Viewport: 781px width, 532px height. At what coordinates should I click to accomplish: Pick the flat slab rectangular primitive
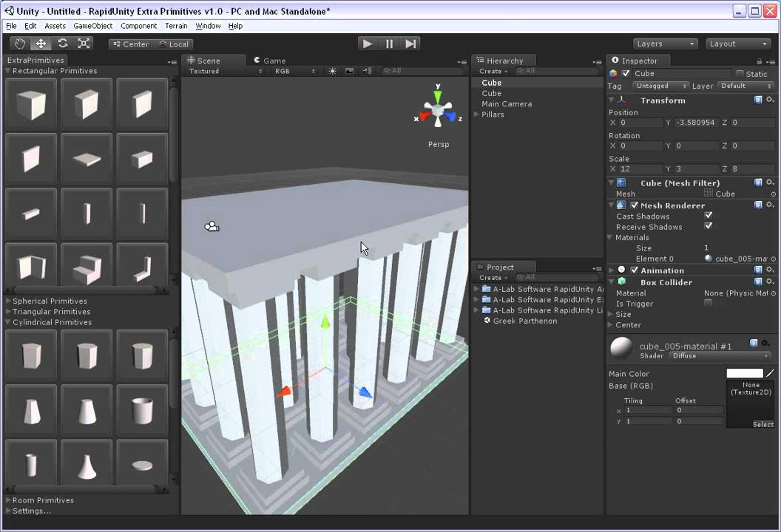coord(87,160)
